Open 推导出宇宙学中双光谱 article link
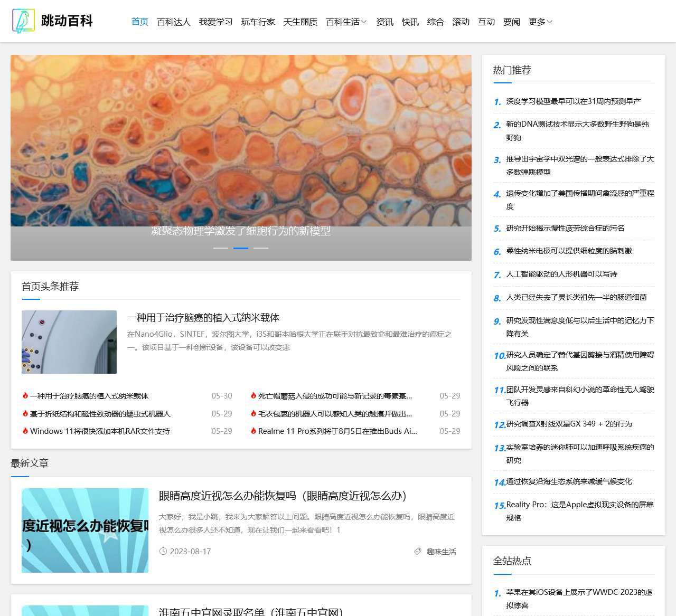This screenshot has width=676, height=616. click(580, 165)
